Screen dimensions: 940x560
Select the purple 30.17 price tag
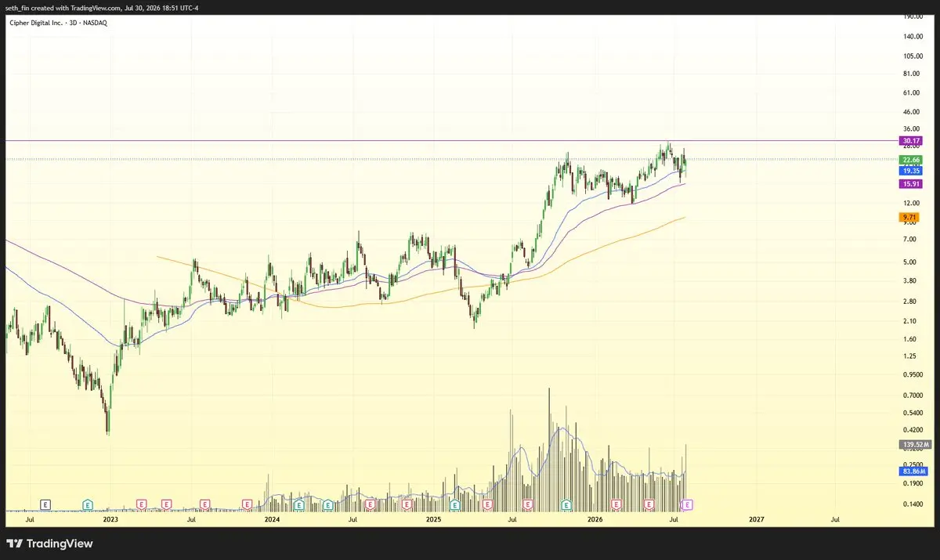pos(910,141)
